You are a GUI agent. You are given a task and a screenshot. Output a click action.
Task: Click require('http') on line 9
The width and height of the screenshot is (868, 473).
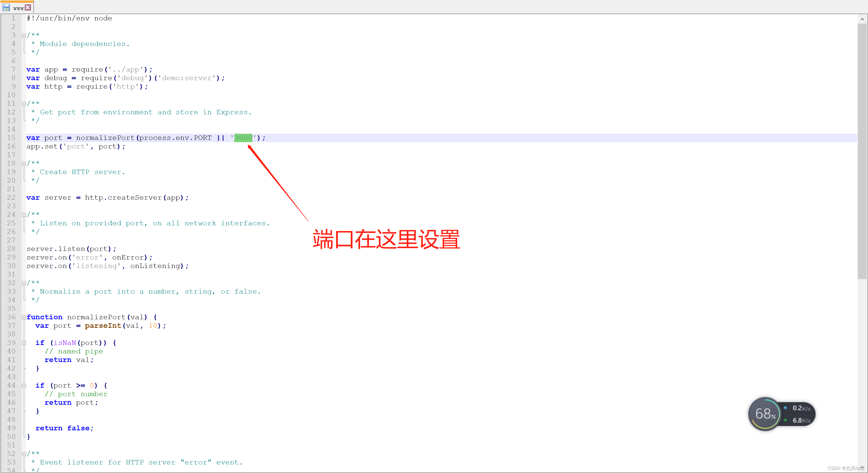110,87
